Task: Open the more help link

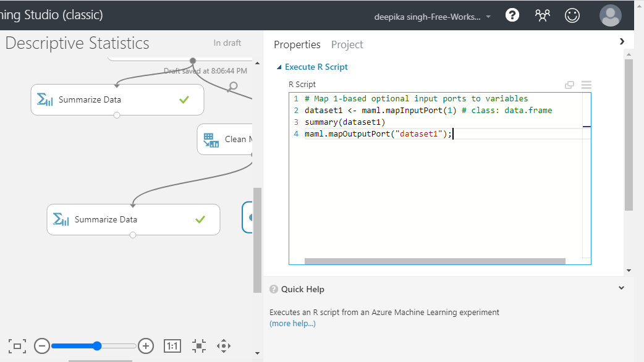Action: 292,324
